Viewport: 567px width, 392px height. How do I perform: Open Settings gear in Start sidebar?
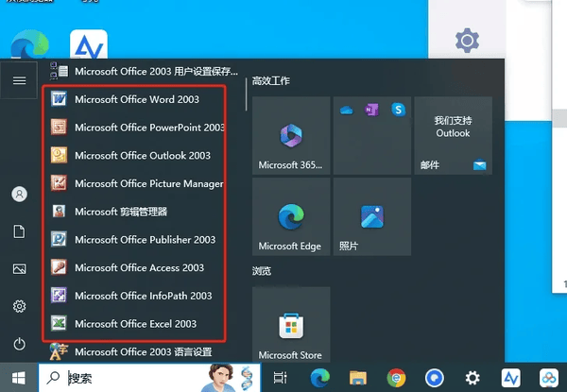[x=19, y=306]
